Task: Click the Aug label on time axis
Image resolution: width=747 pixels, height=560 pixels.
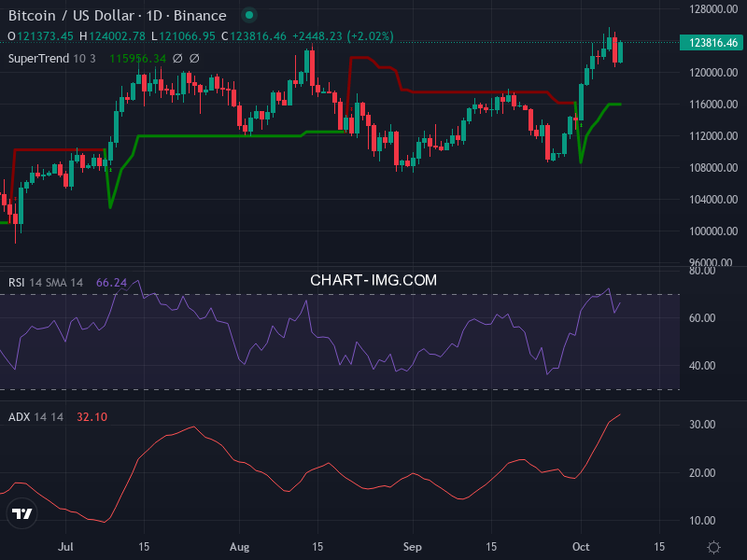Action: tap(240, 546)
